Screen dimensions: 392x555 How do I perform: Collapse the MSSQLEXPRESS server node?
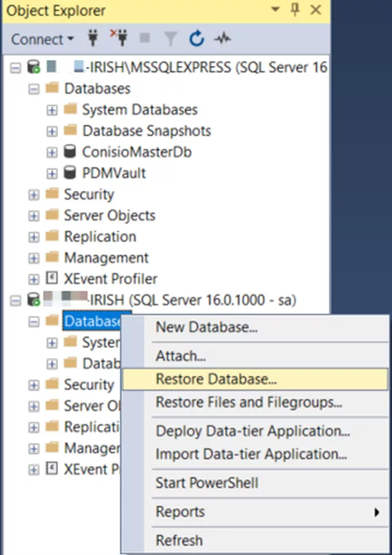[x=16, y=68]
